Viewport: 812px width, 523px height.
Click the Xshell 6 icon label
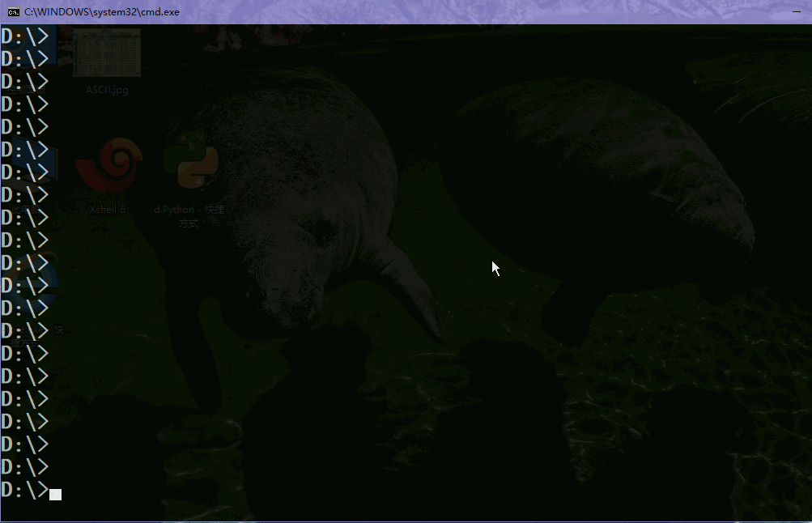pyautogui.click(x=107, y=209)
